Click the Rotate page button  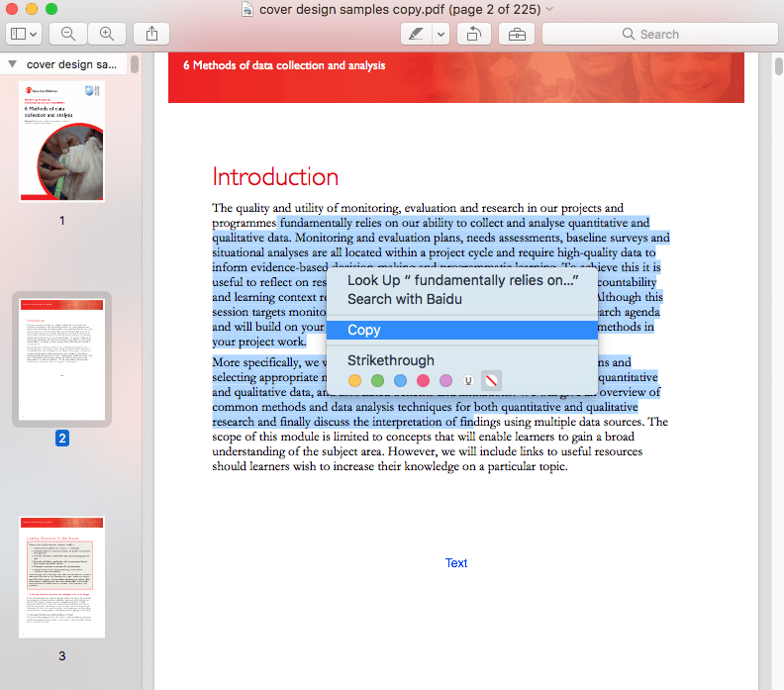pos(473,34)
